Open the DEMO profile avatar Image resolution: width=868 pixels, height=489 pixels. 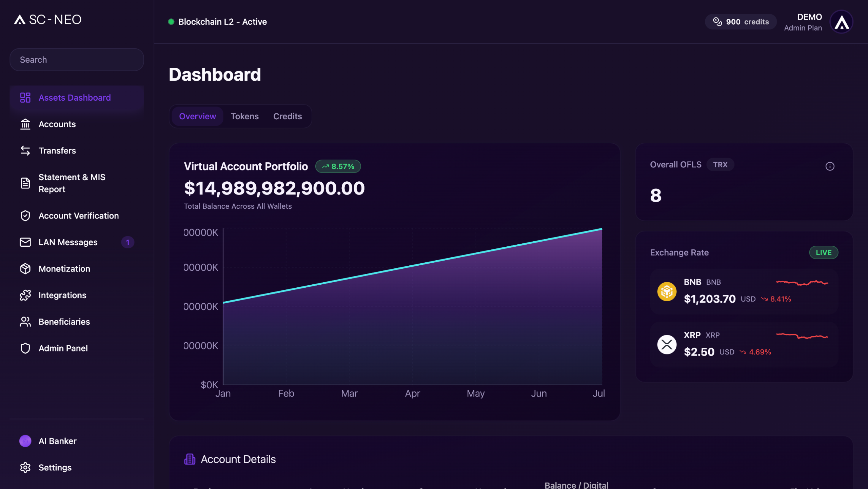[x=841, y=22]
